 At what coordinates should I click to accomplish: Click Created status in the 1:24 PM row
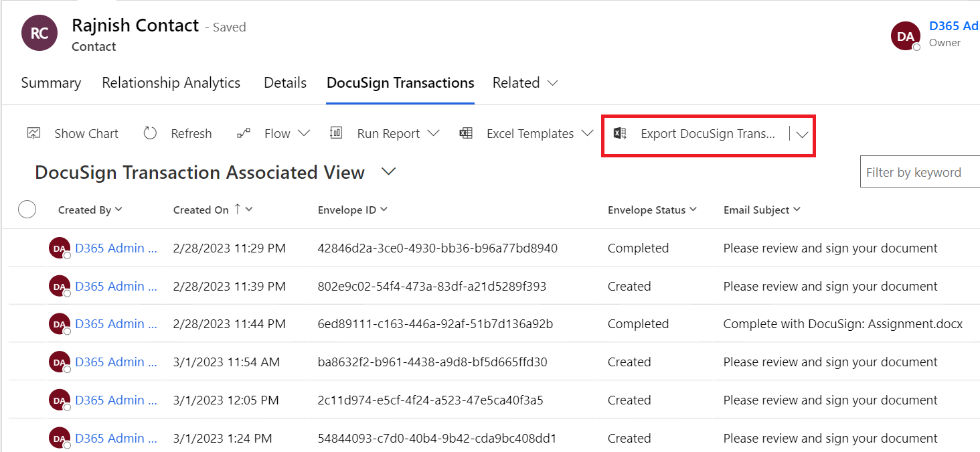629,439
